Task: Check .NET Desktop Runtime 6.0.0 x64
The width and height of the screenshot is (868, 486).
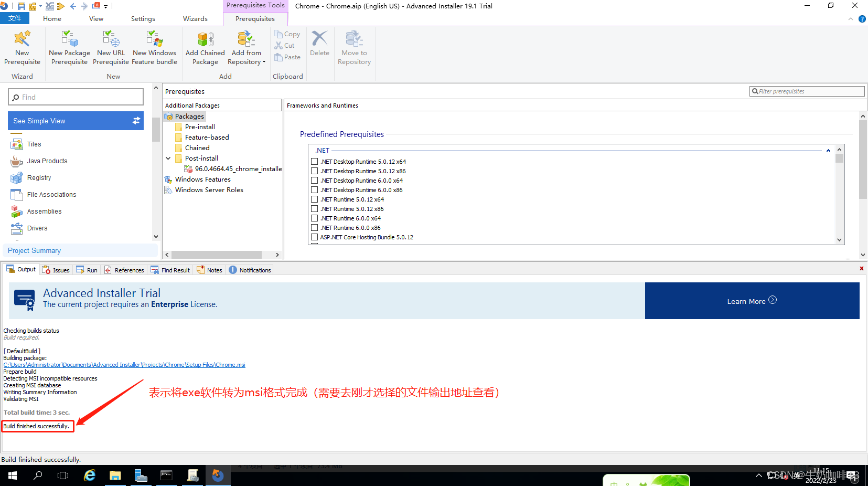Action: (x=315, y=181)
